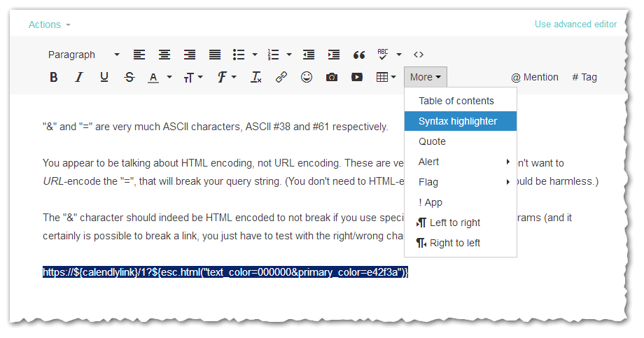Open the emoticon picker
This screenshot has width=644, height=338.
(x=307, y=78)
